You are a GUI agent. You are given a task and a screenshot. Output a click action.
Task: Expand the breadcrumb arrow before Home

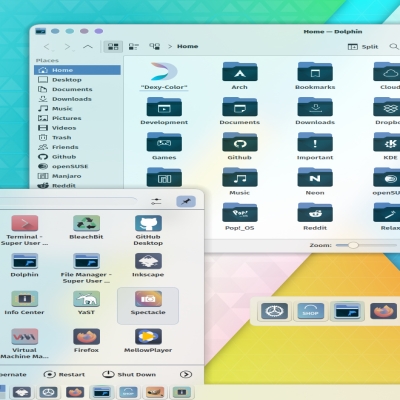(170, 46)
